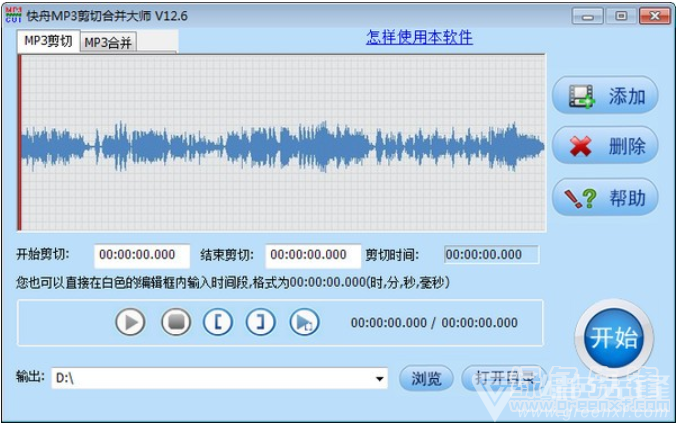Screen dimensions: 679x426
Task: Expand the output path dropdown
Action: 379,379
